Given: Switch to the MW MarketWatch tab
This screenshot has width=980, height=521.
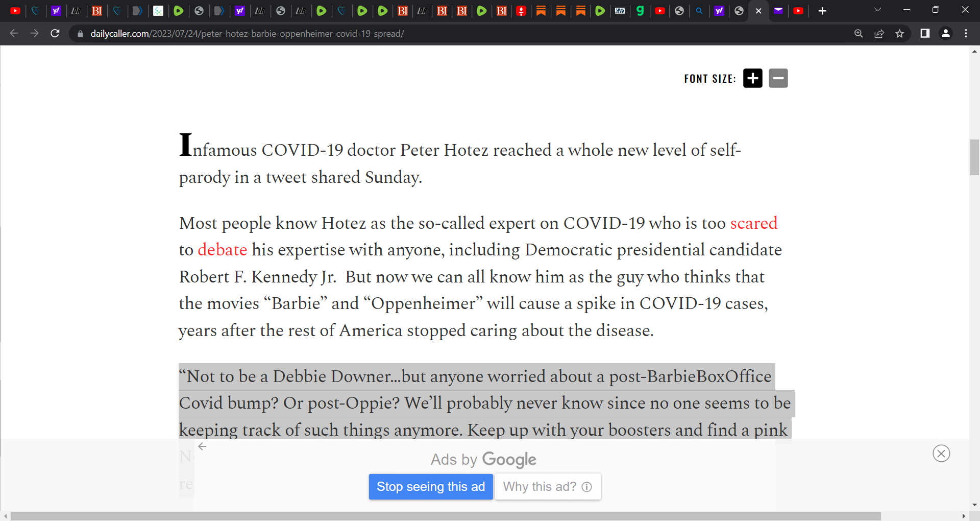Looking at the screenshot, I should [620, 11].
